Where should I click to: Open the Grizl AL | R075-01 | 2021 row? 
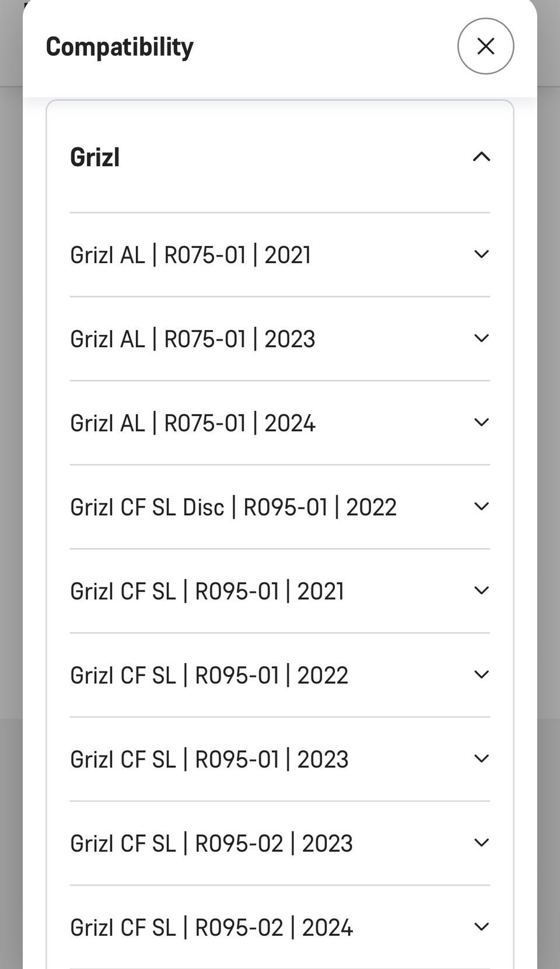pos(280,255)
